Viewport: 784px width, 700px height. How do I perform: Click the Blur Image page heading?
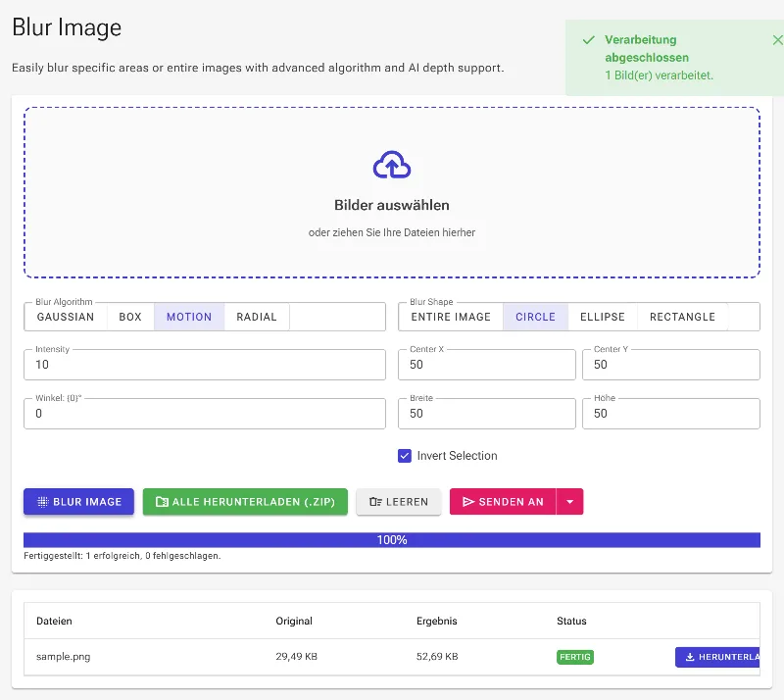tap(67, 27)
